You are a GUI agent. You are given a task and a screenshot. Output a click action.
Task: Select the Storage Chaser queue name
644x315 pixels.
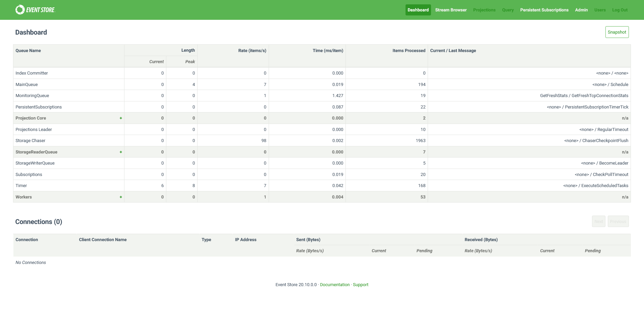pos(30,141)
